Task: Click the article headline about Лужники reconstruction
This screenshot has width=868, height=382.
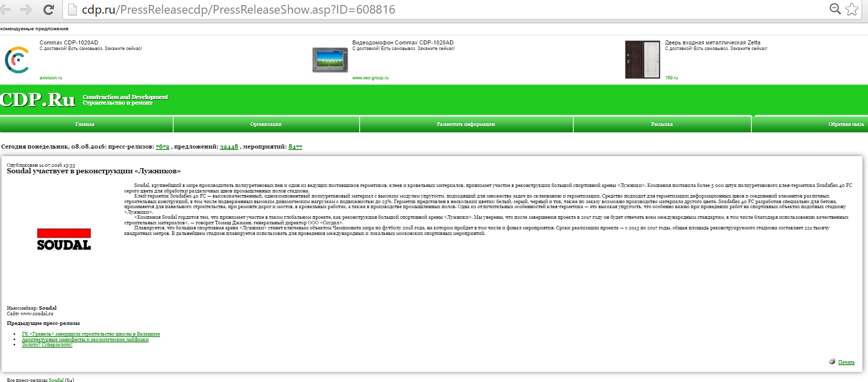Action: coord(93,171)
